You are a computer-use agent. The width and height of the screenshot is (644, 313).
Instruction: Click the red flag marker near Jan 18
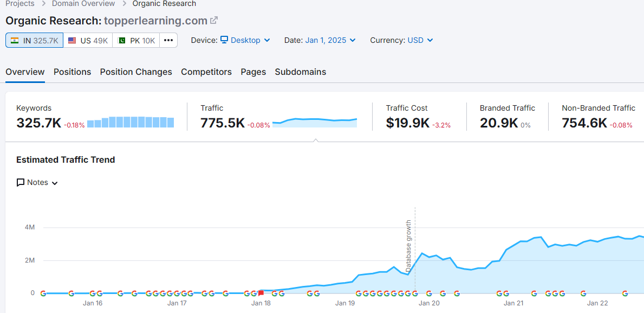point(261,292)
